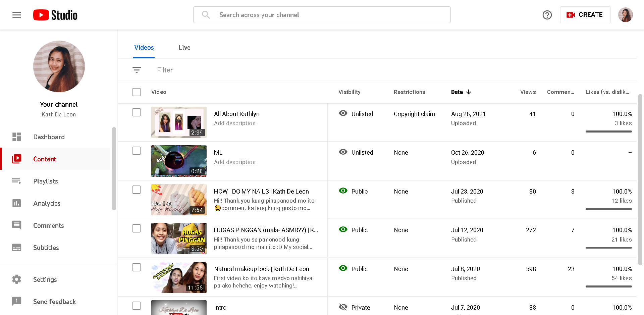Open the Natural makeup look thumbnail
The width and height of the screenshot is (644, 315).
tap(179, 277)
